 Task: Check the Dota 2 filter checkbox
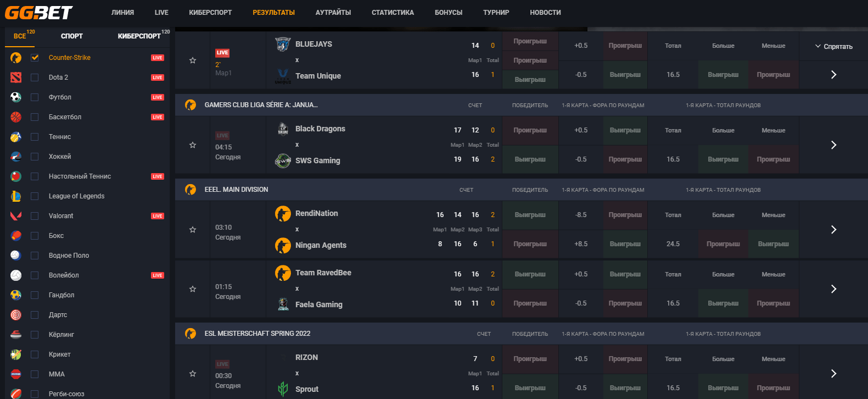(x=35, y=77)
